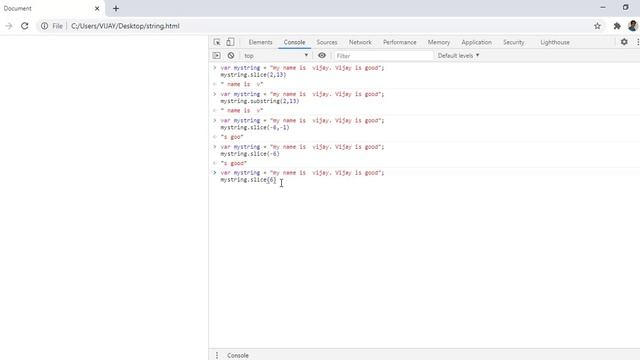
Task: Reload the page
Action: [24, 26]
